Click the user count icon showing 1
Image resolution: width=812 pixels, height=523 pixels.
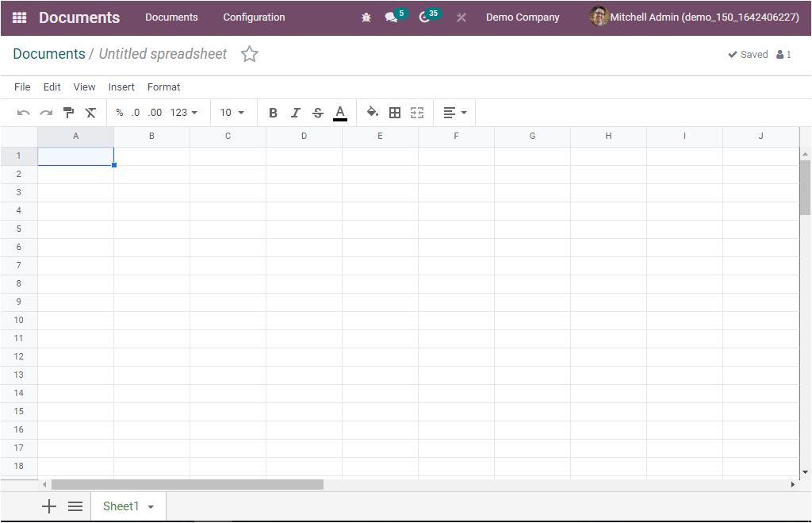(x=783, y=55)
